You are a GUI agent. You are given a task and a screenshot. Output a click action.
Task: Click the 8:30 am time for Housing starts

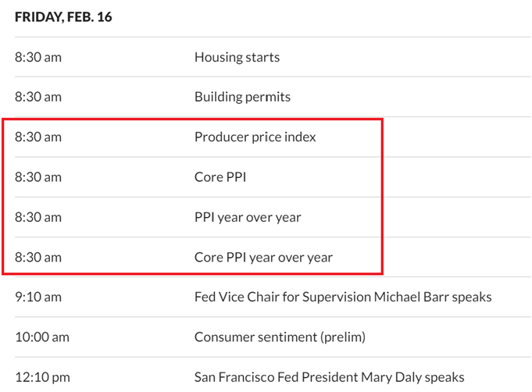(x=37, y=57)
